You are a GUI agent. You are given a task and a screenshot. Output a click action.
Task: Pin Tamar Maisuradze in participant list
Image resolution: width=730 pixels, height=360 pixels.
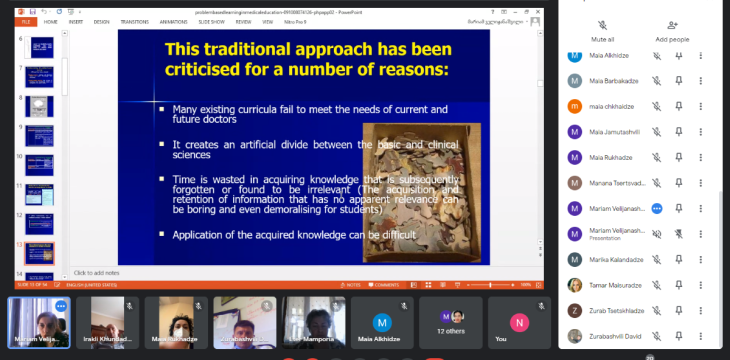679,285
